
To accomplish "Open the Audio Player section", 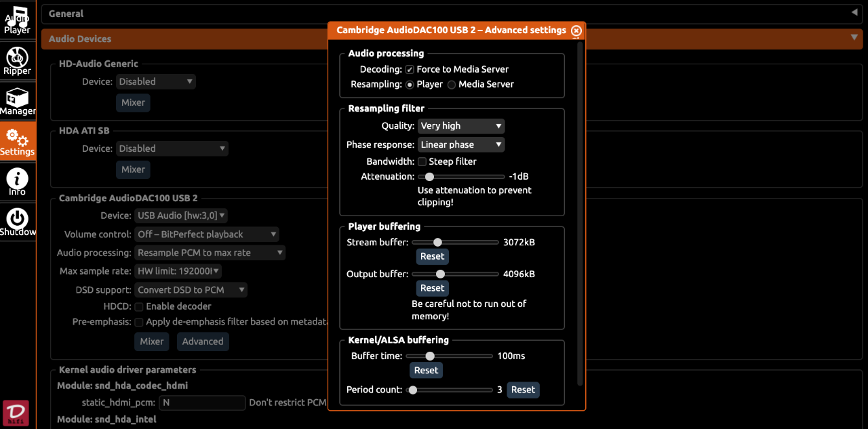I will click(x=17, y=20).
